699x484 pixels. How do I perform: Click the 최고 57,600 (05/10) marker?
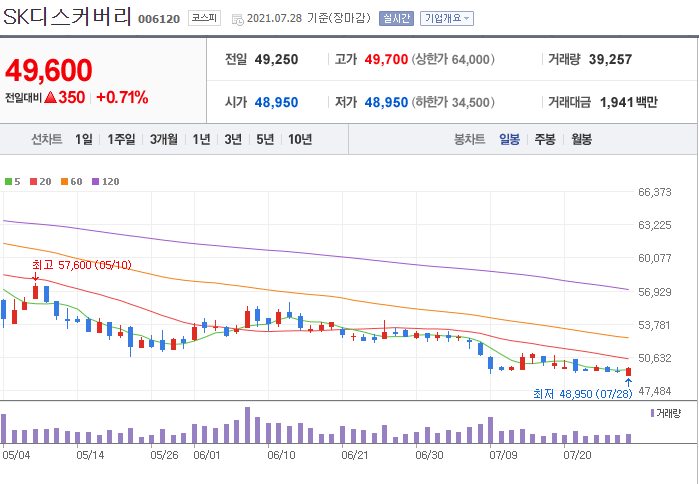(x=82, y=265)
